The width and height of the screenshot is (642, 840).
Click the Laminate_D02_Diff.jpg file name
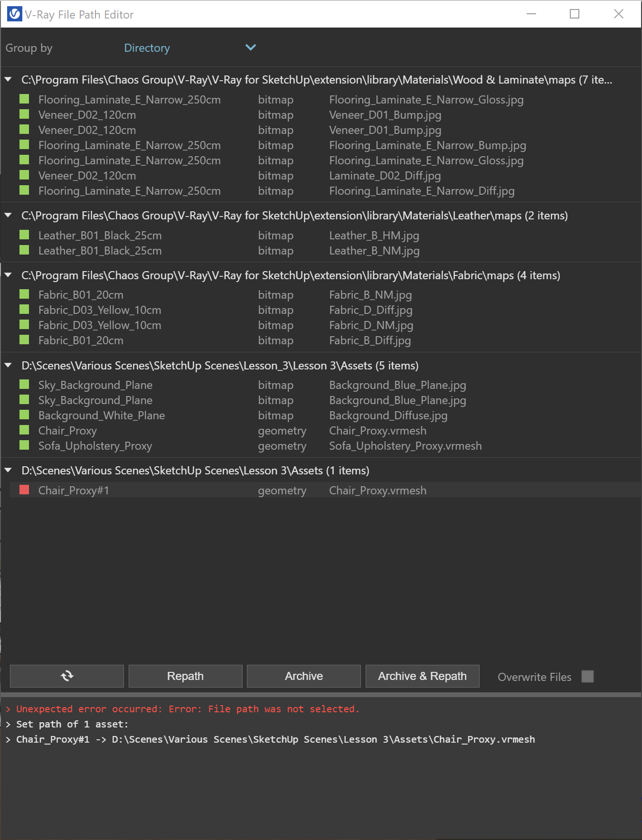point(385,176)
